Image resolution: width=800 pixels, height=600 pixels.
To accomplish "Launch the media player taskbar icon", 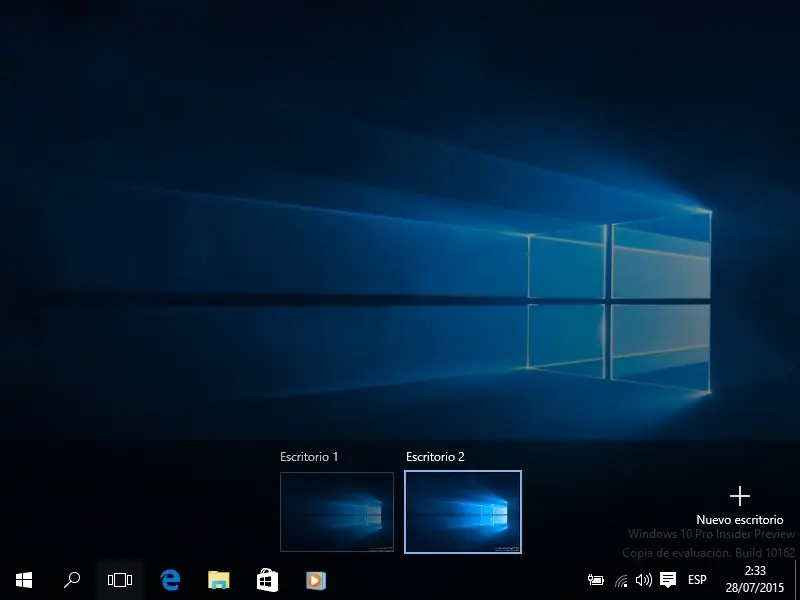I will click(x=316, y=580).
